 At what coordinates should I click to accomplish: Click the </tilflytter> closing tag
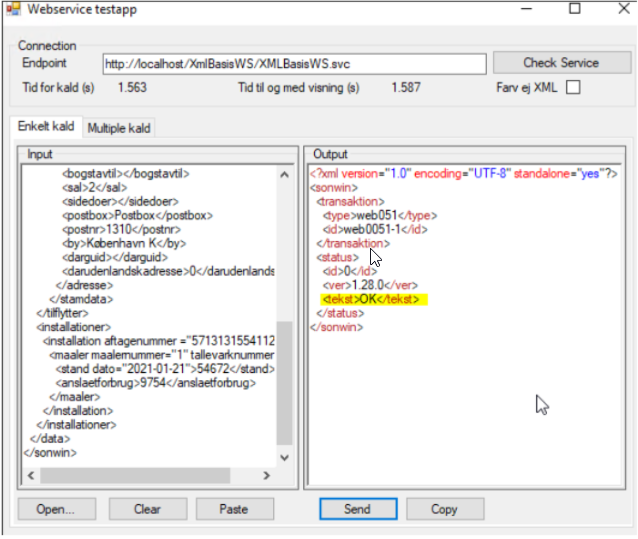tap(62, 313)
